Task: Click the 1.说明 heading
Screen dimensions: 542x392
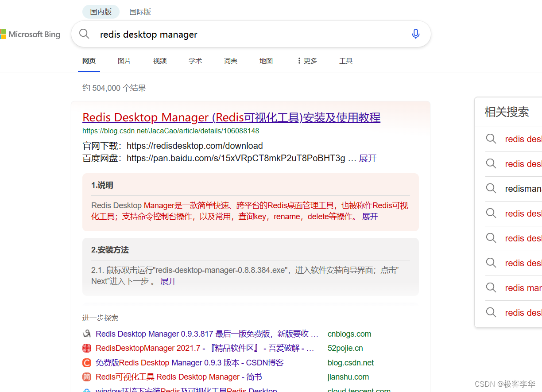Action: click(102, 185)
